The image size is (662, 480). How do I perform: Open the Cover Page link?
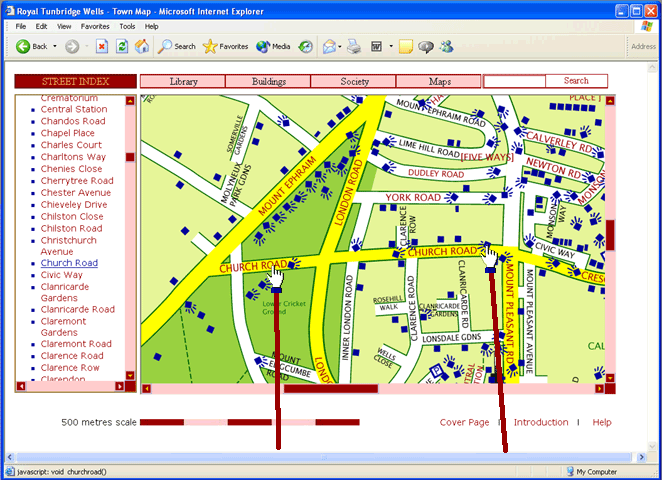464,422
